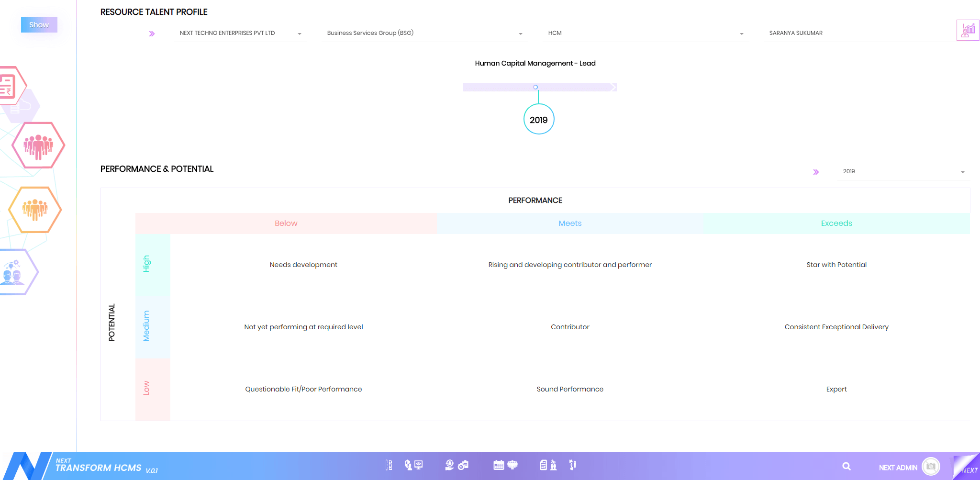Select the Below performance column header
Screen dimensions: 980x480
tap(286, 223)
